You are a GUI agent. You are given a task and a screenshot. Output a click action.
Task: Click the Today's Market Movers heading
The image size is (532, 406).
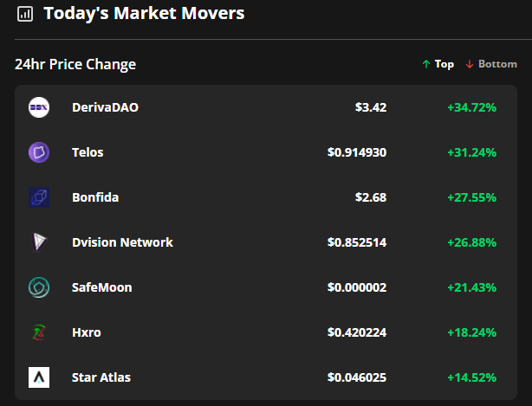[144, 13]
